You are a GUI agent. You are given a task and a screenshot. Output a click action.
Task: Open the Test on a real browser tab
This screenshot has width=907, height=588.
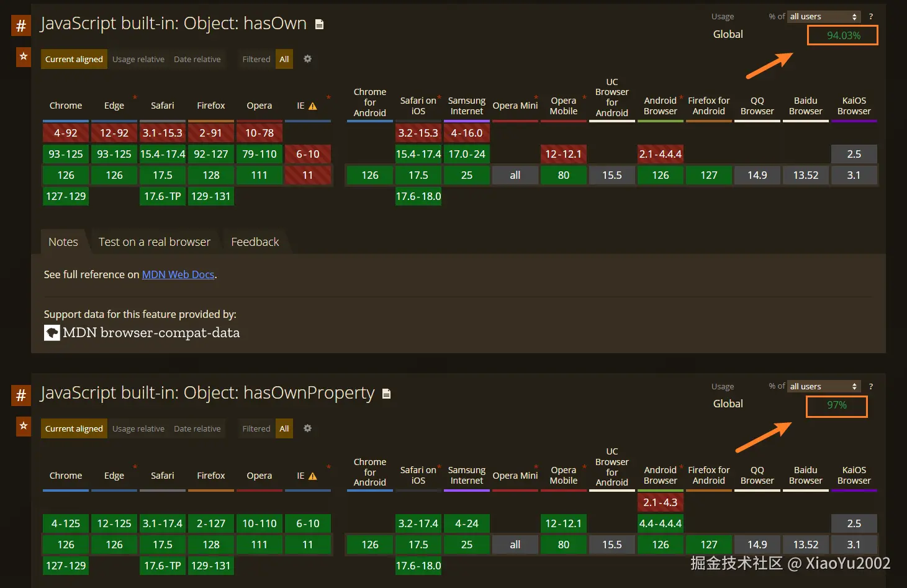155,242
